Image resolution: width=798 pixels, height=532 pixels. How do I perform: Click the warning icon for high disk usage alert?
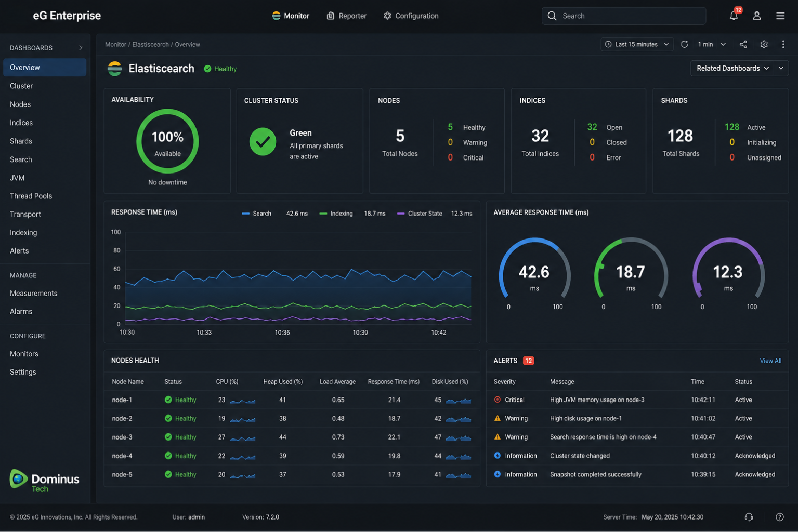click(498, 418)
